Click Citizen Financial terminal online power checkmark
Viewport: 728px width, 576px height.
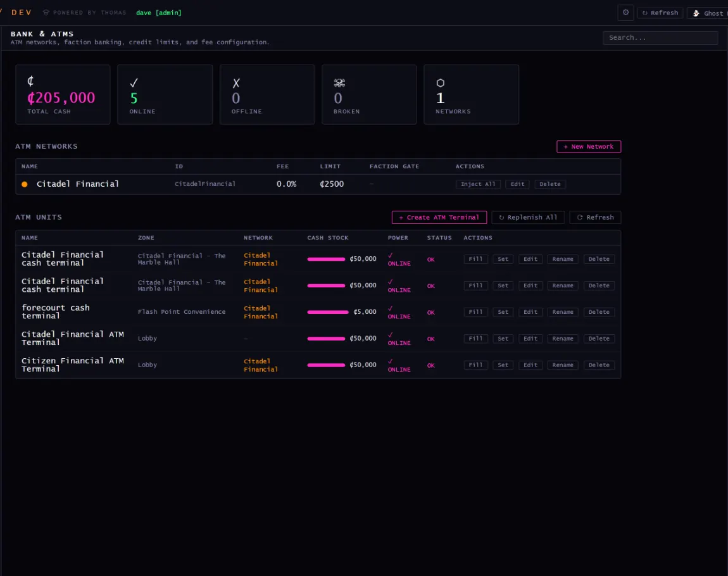pos(391,361)
